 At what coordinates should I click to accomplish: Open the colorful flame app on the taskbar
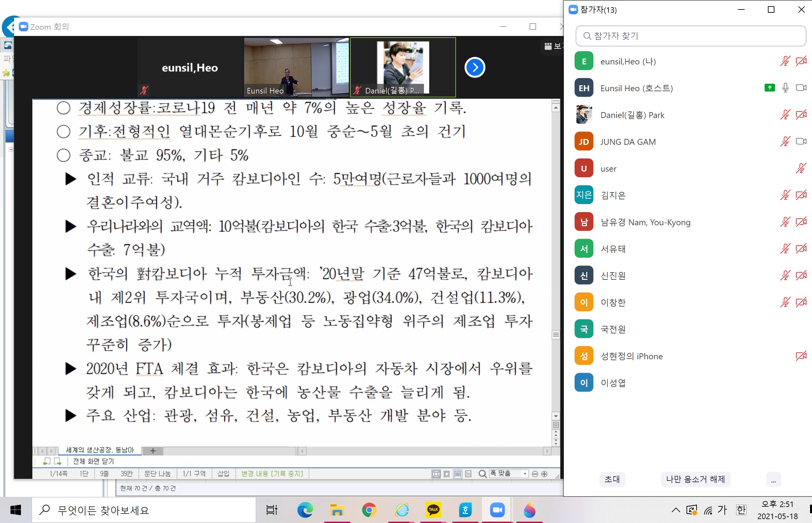tap(530, 510)
